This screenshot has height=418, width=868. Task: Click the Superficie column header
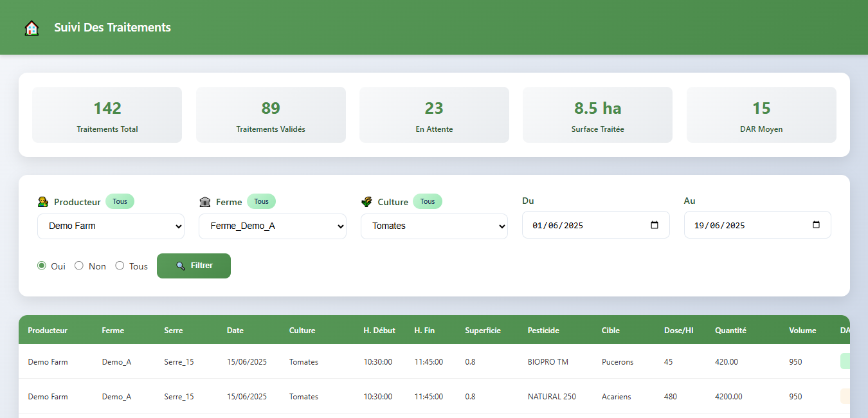[483, 331]
